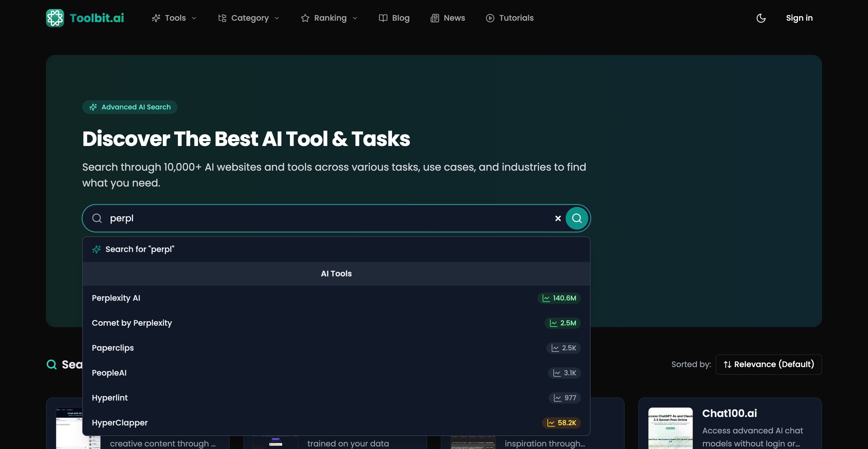Click the sparkle icon beside Search for "perpl"
The image size is (868, 449).
point(96,249)
